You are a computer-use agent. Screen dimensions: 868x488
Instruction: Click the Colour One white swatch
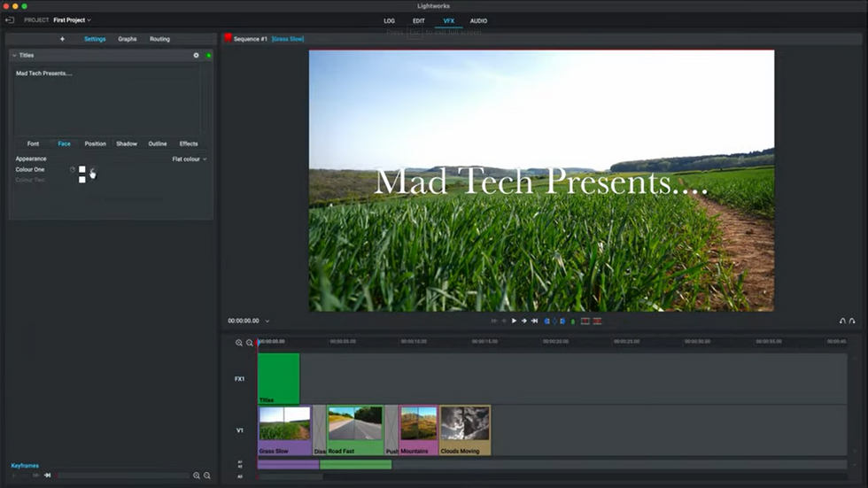tap(81, 169)
